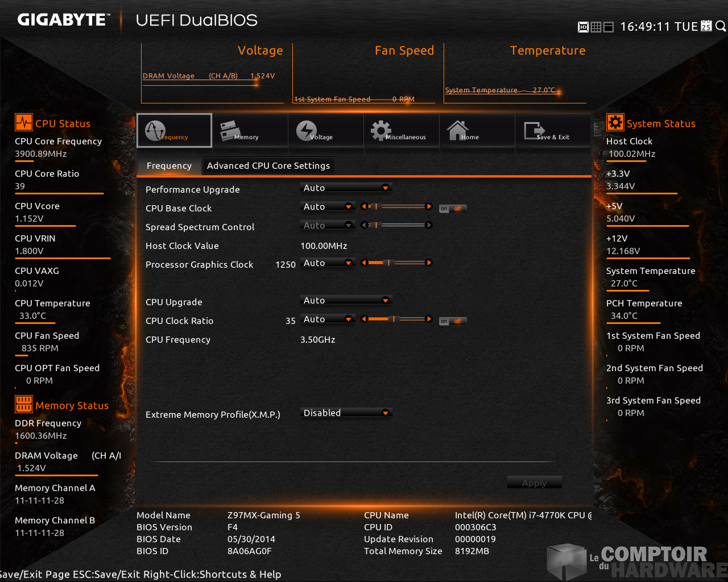Screen dimensions: 728x582
Task: Click the calendar date icon
Action: pos(706,26)
